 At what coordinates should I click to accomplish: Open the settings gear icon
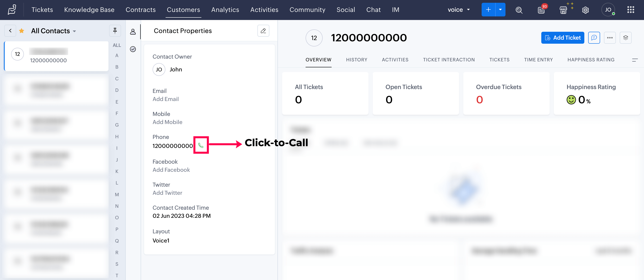pos(585,10)
